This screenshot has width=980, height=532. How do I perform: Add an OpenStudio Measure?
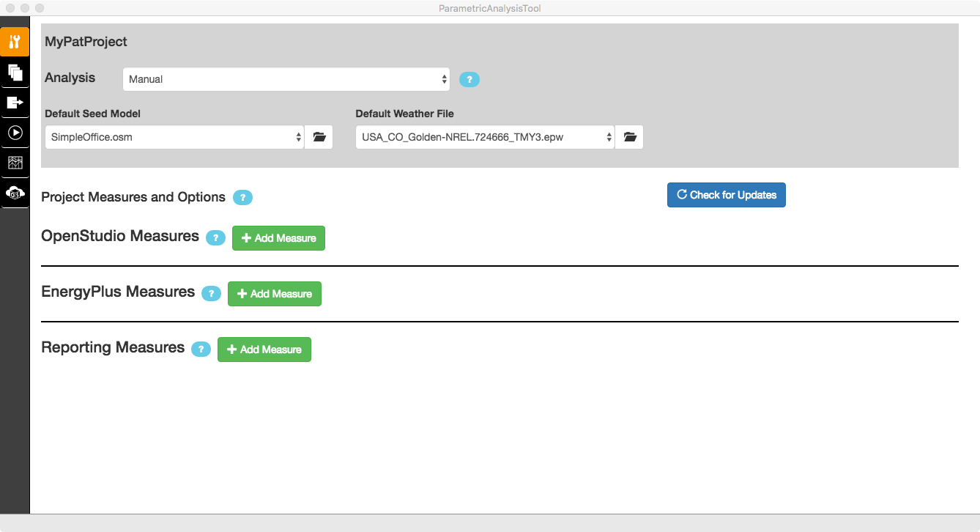(x=278, y=237)
